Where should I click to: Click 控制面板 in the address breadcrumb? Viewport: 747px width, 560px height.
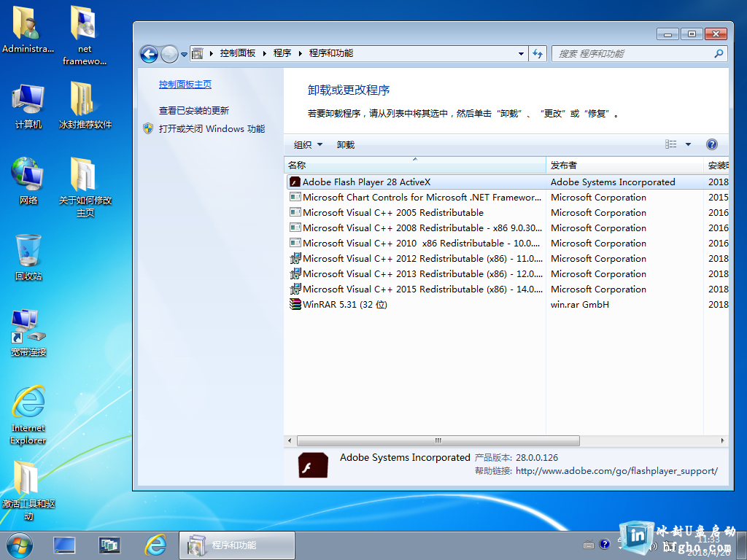point(238,53)
